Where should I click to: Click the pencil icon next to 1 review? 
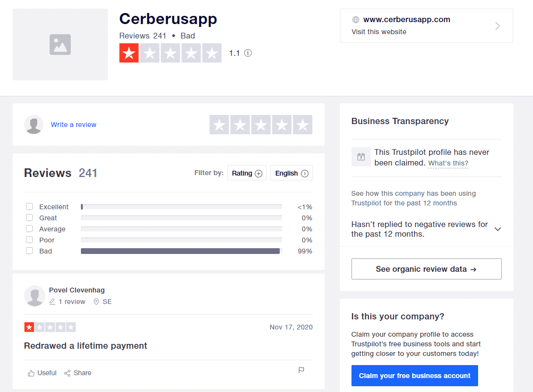52,302
